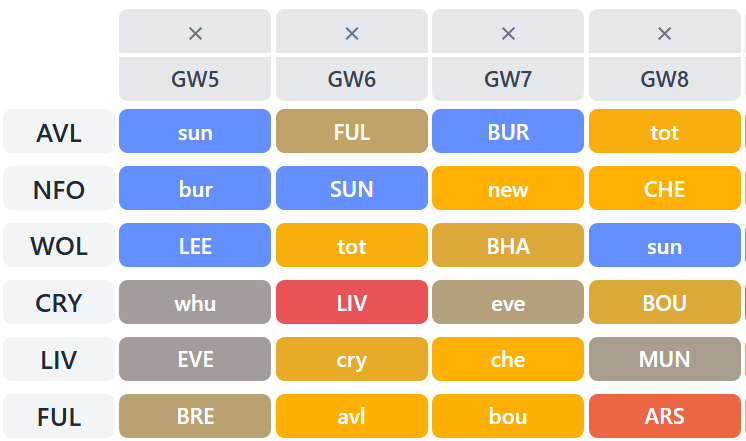The image size is (746, 441).
Task: Click AVL's blue sun fixture in GW5
Action: coord(195,132)
